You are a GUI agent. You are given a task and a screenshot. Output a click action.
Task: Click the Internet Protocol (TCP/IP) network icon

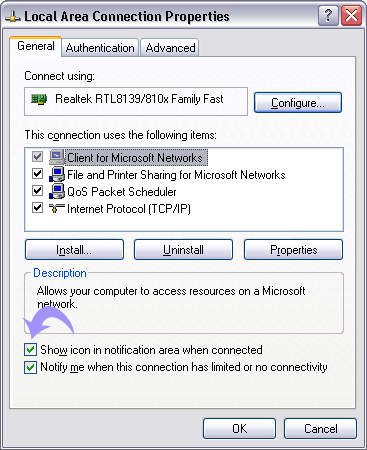click(x=57, y=208)
